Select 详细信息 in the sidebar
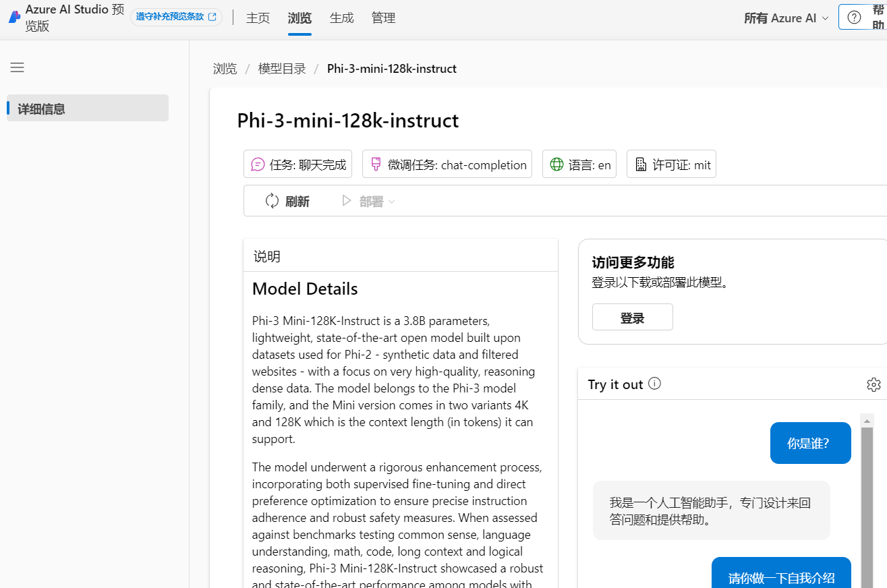The width and height of the screenshot is (887, 588). [88, 108]
